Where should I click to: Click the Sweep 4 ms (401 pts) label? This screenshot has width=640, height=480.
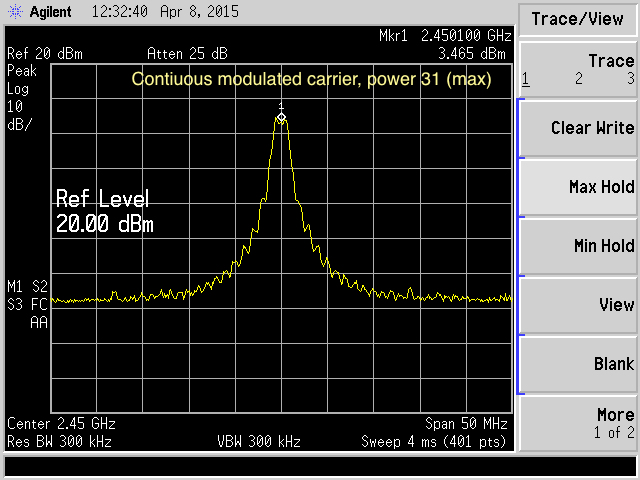[x=433, y=442]
